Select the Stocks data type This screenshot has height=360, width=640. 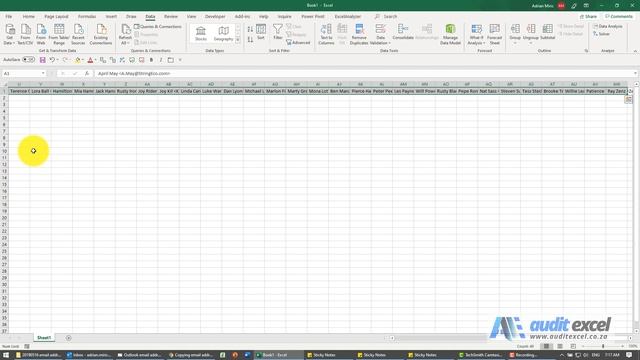point(201,33)
